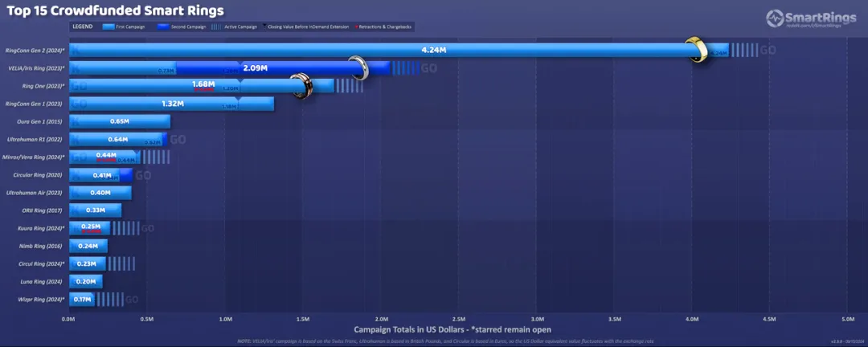This screenshot has height=347, width=868.
Task: Click the 0.23M value on Circul Ring bar
Action: pyautogui.click(x=87, y=263)
